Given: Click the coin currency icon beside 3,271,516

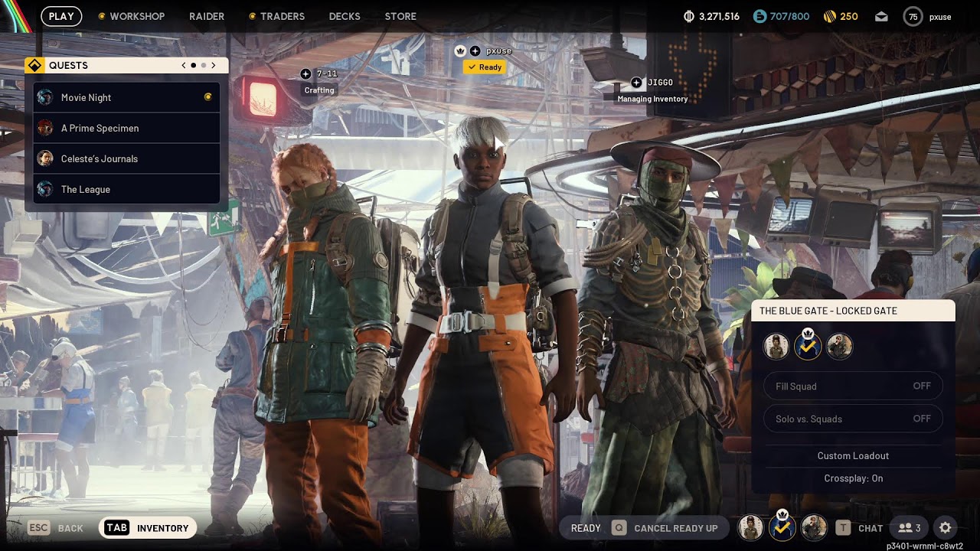Looking at the screenshot, I should (x=688, y=16).
